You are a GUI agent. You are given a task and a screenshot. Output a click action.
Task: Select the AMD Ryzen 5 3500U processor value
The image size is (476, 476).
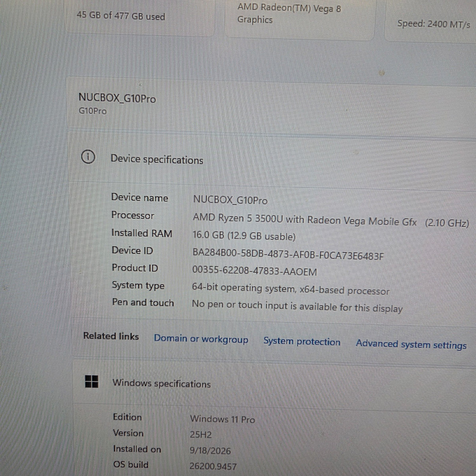pyautogui.click(x=331, y=220)
